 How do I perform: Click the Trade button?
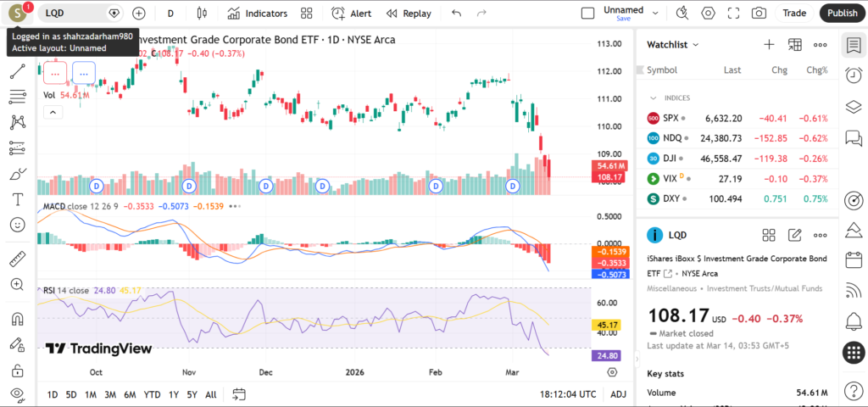[x=794, y=14]
